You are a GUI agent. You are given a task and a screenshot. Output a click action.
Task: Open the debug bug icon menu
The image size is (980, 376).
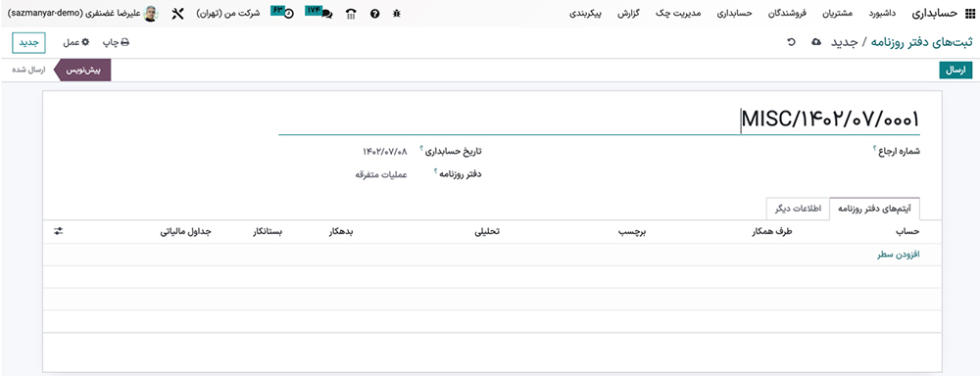pos(396,13)
